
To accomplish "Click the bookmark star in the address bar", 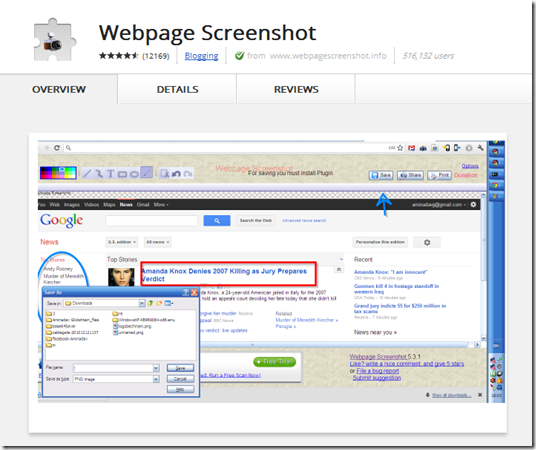I will pyautogui.click(x=400, y=148).
